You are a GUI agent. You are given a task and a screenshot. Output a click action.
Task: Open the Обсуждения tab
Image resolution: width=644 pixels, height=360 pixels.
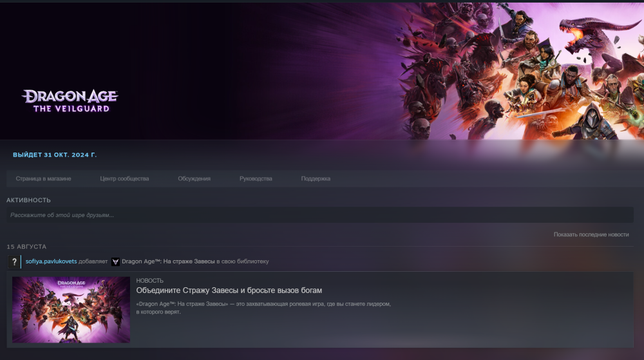tap(194, 178)
